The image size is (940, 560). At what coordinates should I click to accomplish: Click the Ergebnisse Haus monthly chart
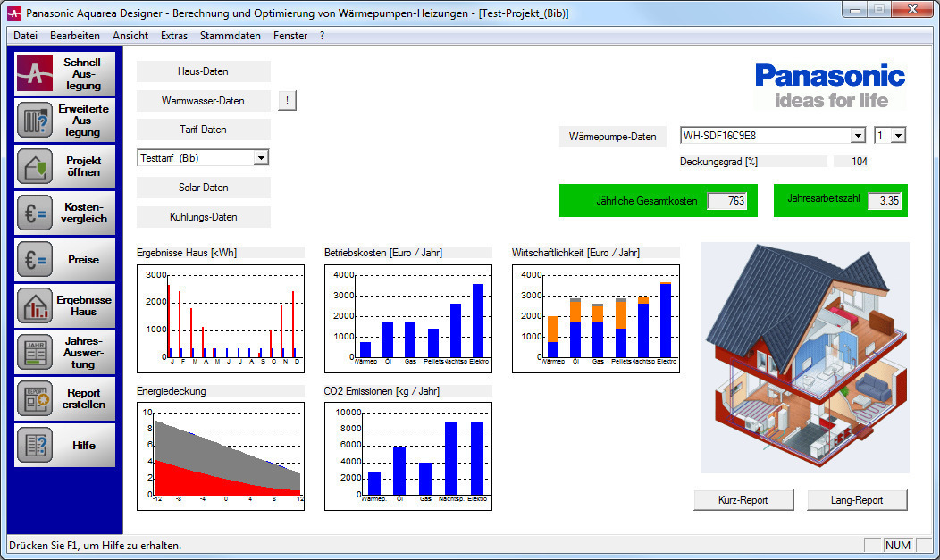tap(221, 319)
